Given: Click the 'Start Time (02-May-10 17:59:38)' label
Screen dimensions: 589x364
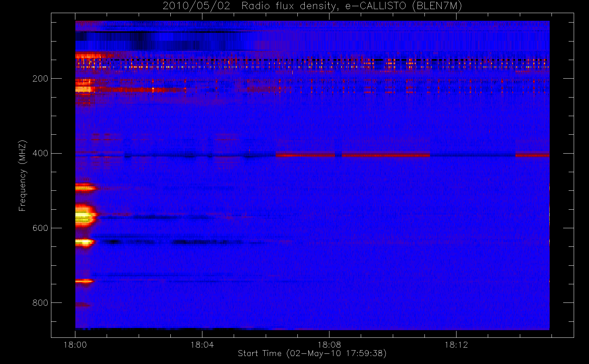Looking at the screenshot, I should pyautogui.click(x=312, y=353).
